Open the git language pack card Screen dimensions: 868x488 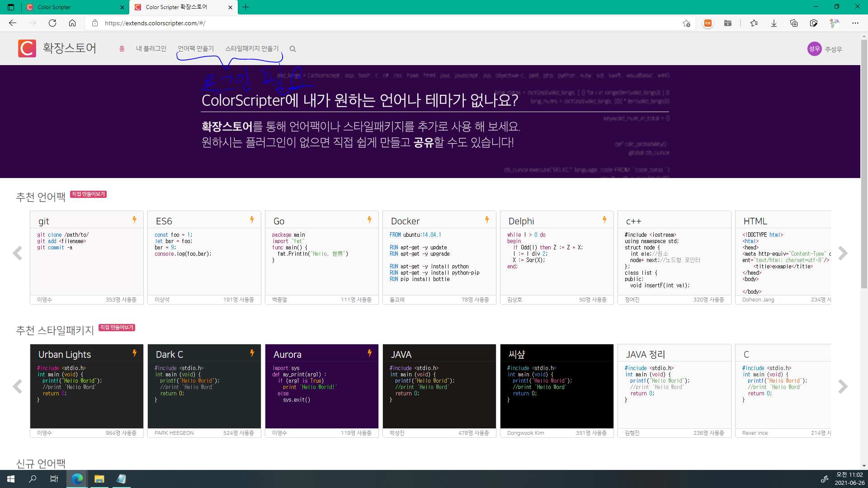[x=87, y=258]
